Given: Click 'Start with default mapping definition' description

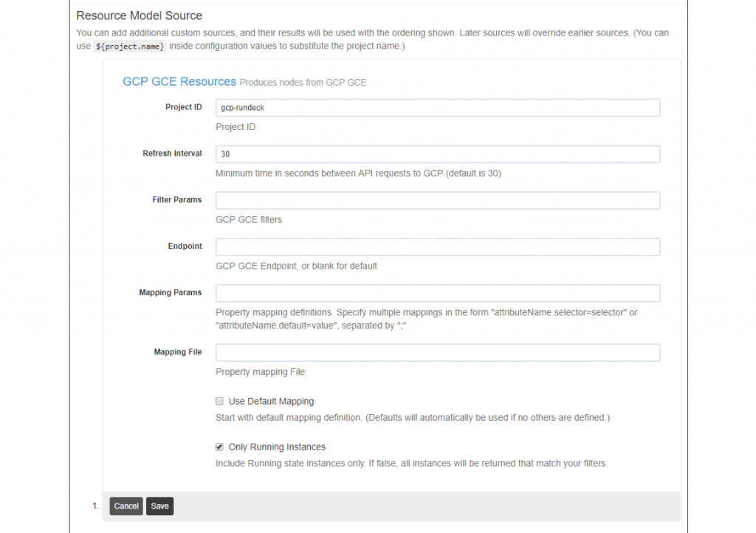Looking at the screenshot, I should (413, 418).
